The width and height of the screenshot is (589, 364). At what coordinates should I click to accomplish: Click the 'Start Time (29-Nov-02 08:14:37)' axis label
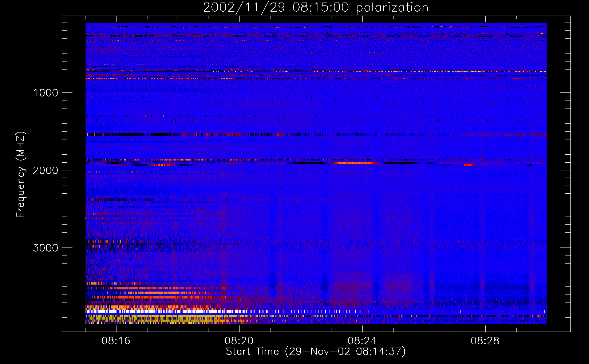316,352
